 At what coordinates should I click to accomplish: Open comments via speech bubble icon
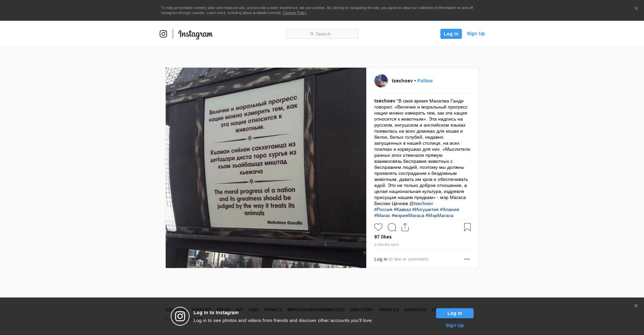[392, 227]
